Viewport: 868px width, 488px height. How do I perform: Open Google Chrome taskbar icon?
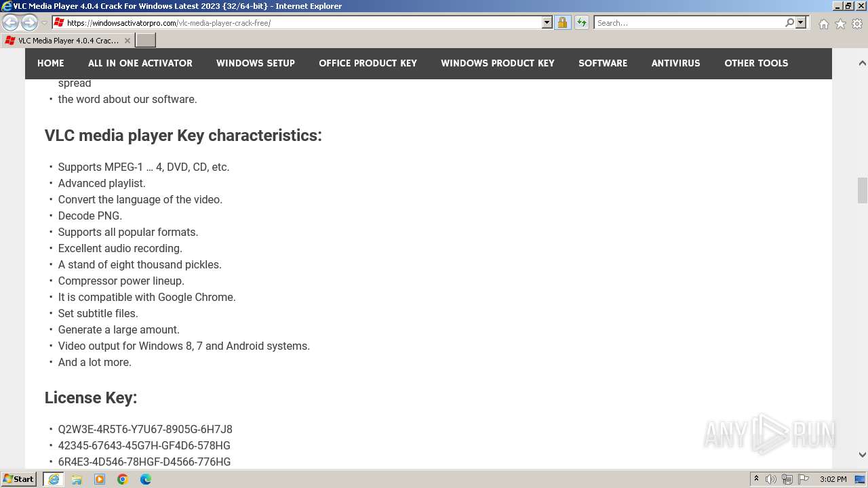(x=123, y=479)
